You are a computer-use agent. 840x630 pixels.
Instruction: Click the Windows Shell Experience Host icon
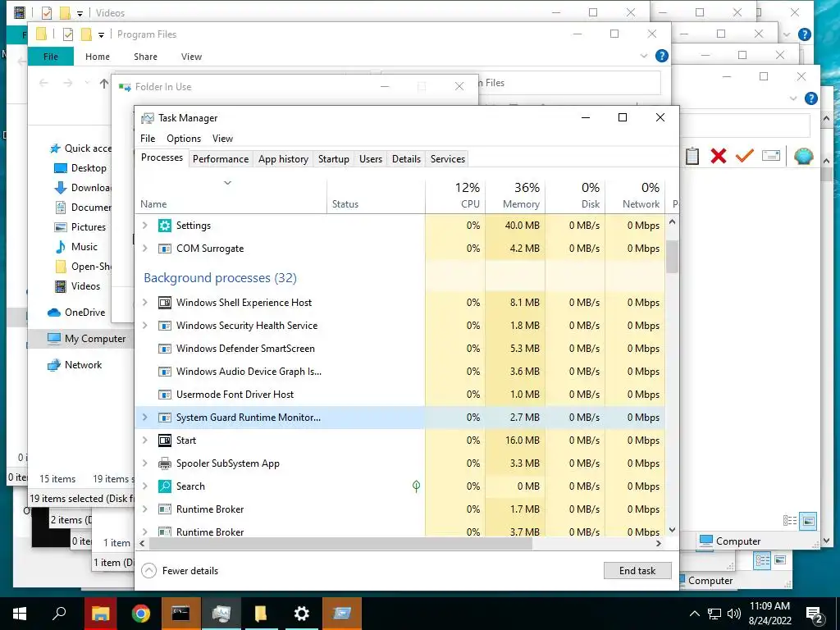tap(164, 303)
